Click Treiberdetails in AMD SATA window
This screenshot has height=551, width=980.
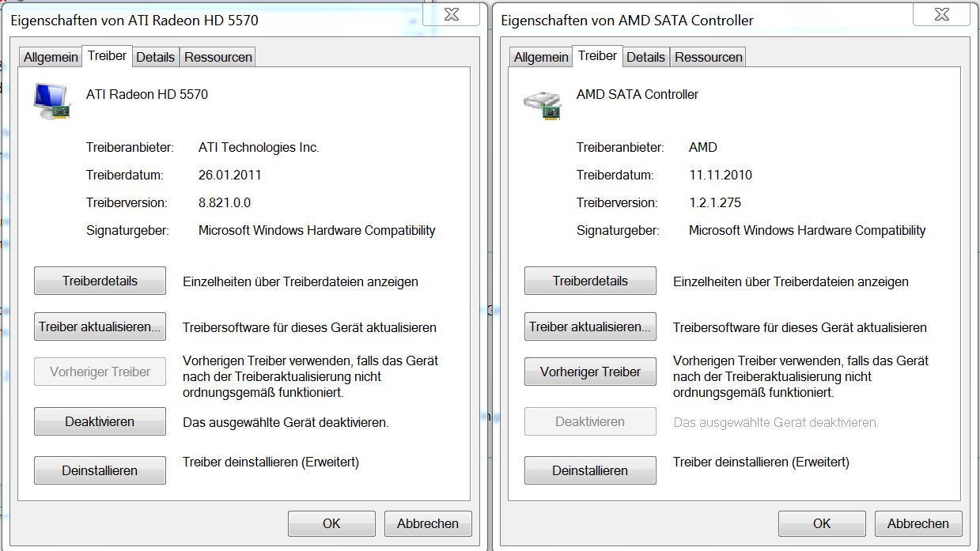(590, 281)
